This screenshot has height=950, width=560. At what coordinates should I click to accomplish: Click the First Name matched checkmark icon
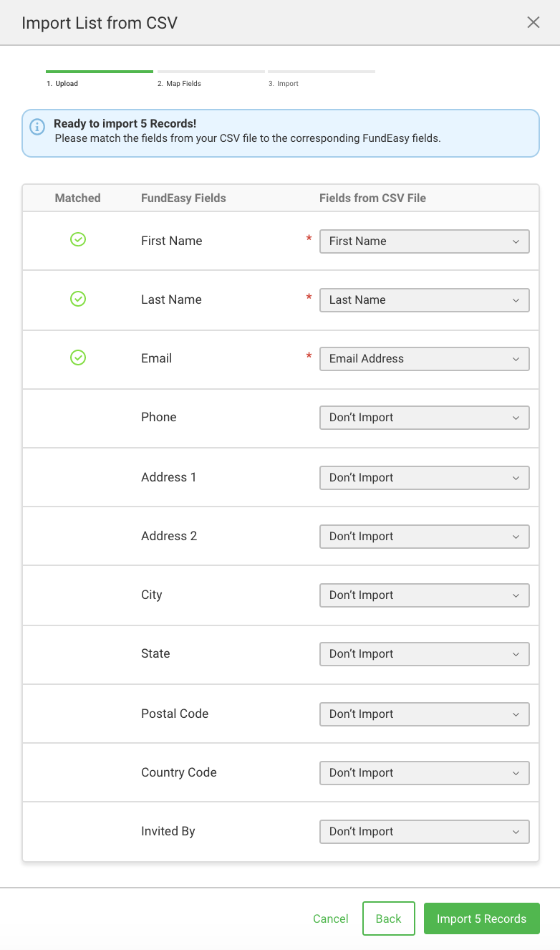78,239
